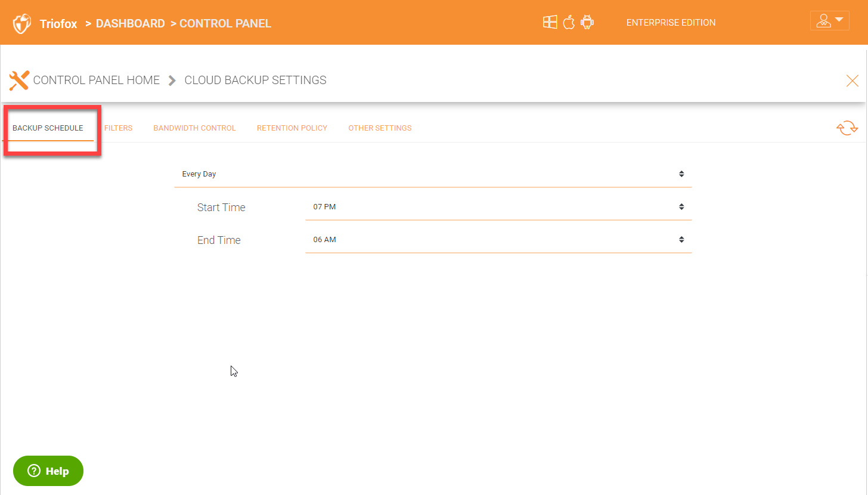Image resolution: width=868 pixels, height=495 pixels.
Task: Click the wrench and screwdriver tools icon
Action: point(19,80)
